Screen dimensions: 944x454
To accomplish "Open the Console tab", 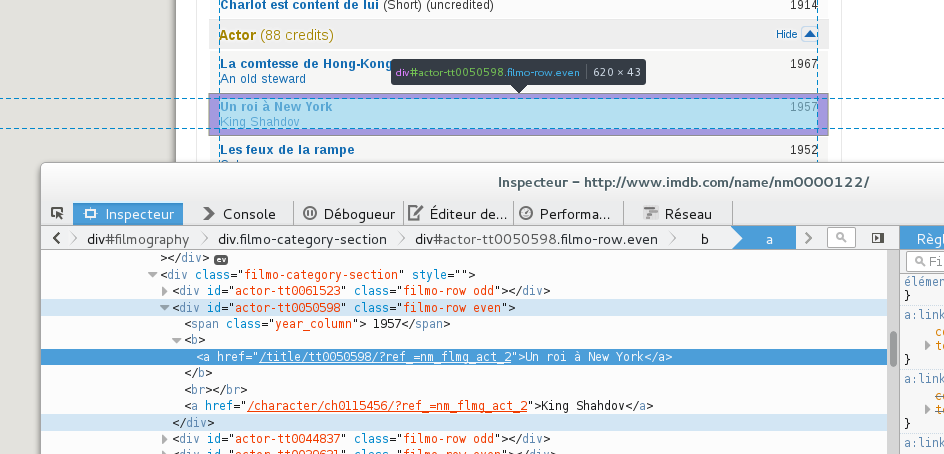I will click(239, 214).
